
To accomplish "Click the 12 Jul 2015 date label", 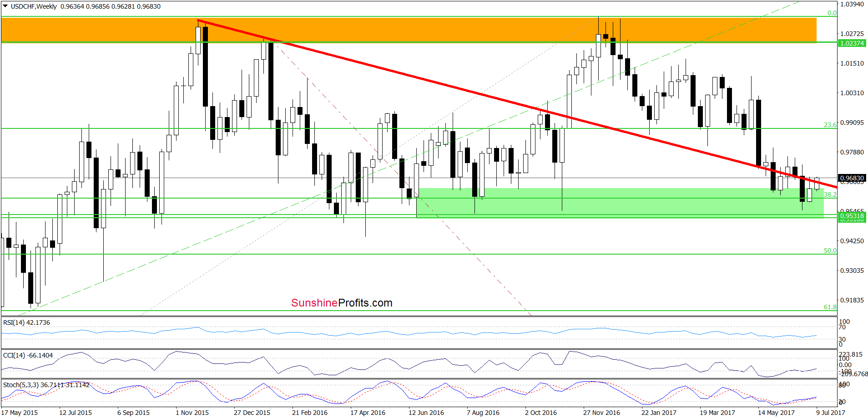I will click(76, 413).
